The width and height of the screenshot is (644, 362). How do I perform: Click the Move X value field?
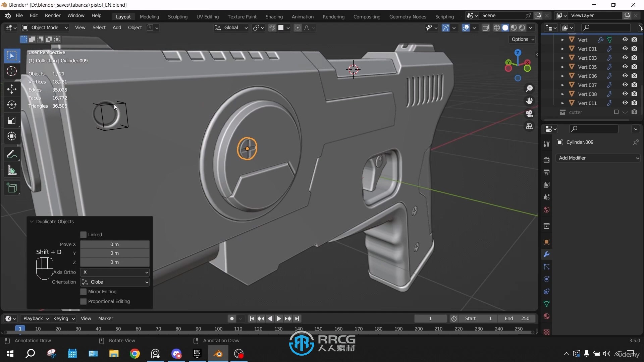115,244
